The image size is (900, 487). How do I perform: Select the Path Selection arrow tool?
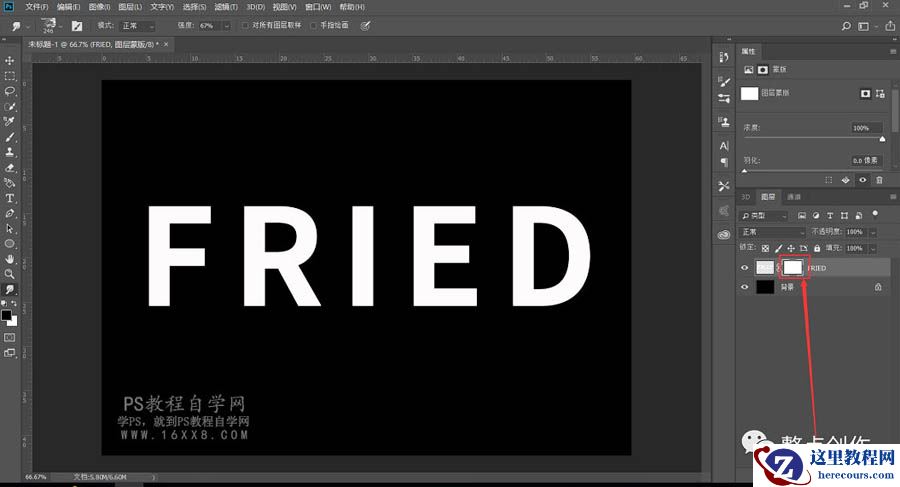pyautogui.click(x=10, y=229)
